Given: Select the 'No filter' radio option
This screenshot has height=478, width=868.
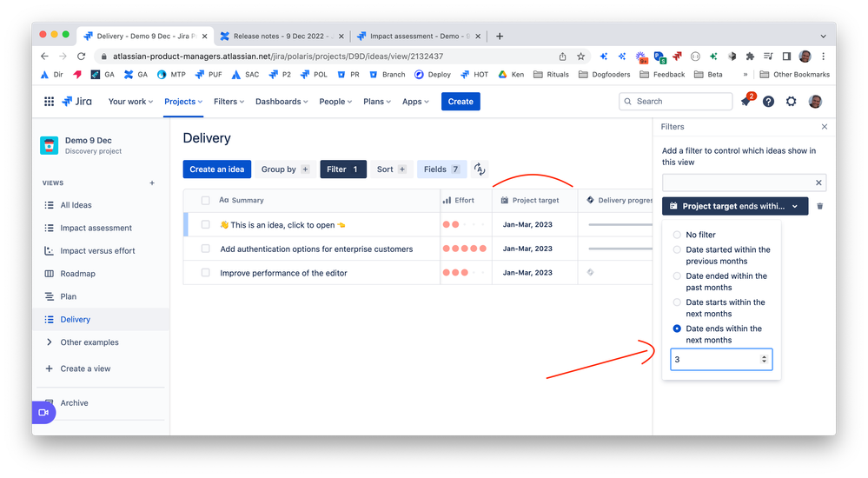Looking at the screenshot, I should (x=677, y=235).
